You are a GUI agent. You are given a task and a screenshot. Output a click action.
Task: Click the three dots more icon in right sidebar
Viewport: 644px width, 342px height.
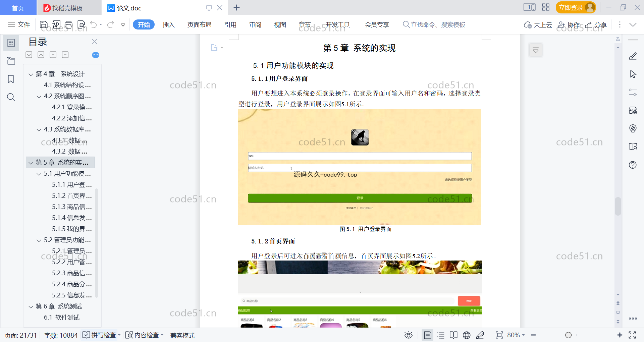pos(633,319)
